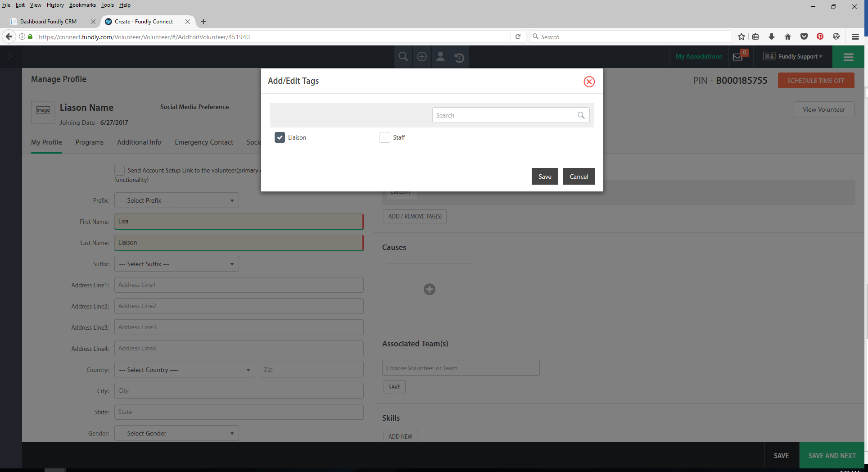
Task: Open the person profile icon in navbar
Action: pos(441,57)
